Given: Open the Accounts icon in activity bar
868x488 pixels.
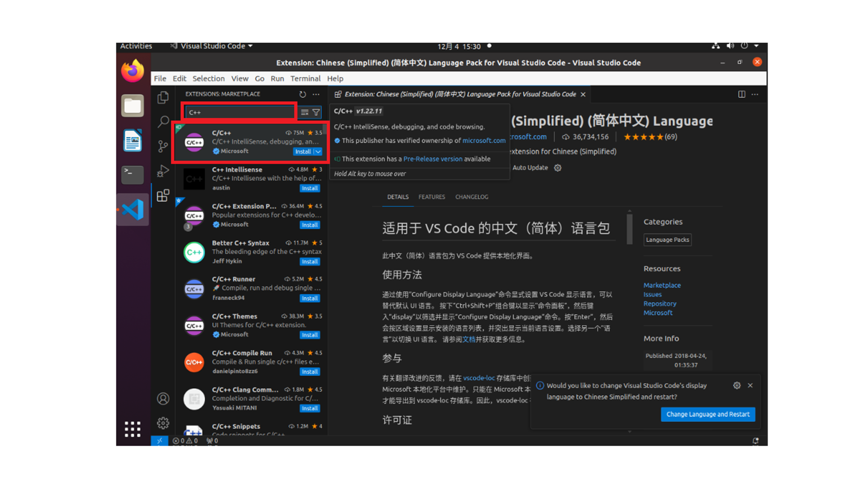Looking at the screenshot, I should click(x=163, y=399).
